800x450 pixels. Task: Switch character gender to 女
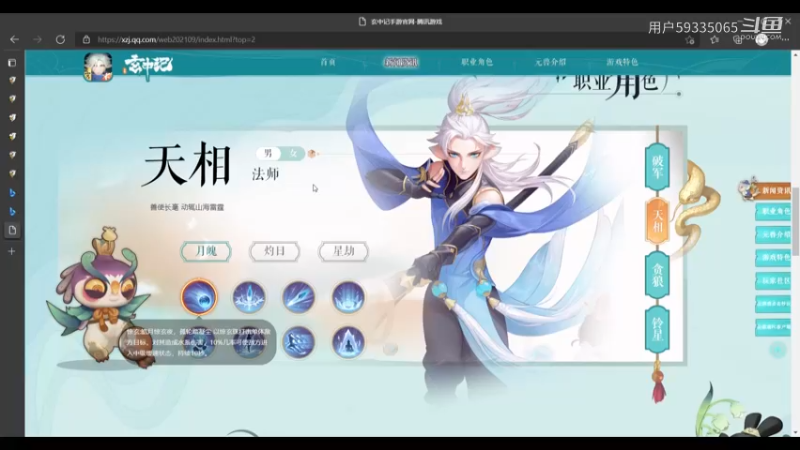(x=293, y=153)
